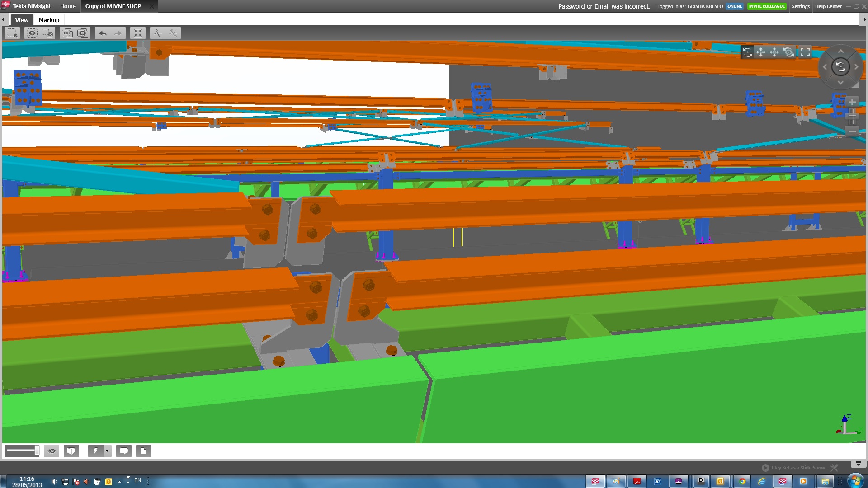The image size is (868, 488).
Task: Toggle the eye visibility button in bottom bar
Action: point(52,451)
